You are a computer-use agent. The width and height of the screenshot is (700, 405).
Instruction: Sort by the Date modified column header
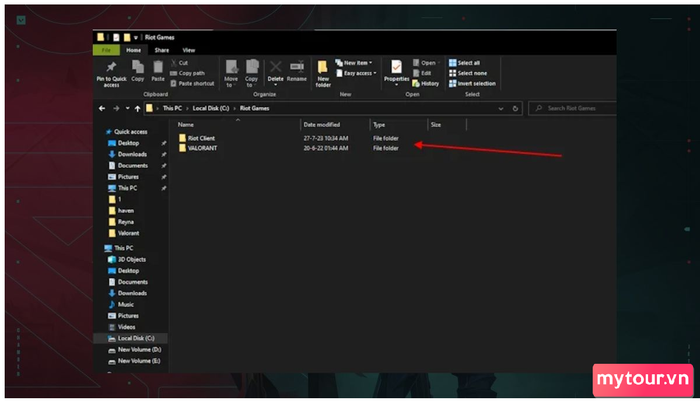322,125
